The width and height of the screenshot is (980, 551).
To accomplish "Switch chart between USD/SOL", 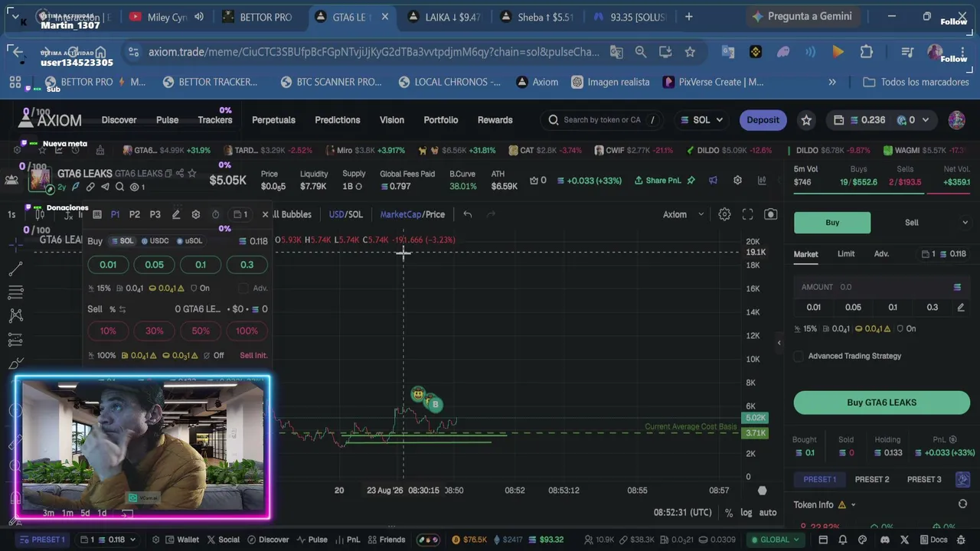I will coord(346,214).
